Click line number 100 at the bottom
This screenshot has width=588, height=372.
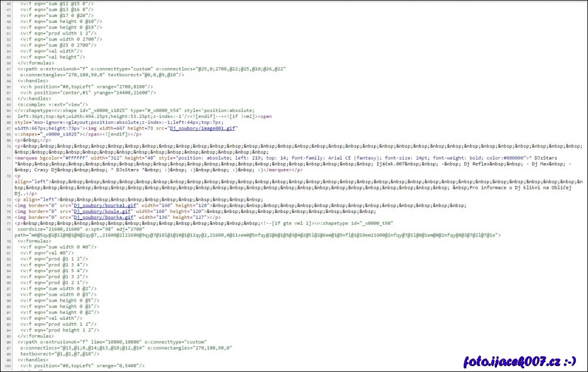coord(7,366)
